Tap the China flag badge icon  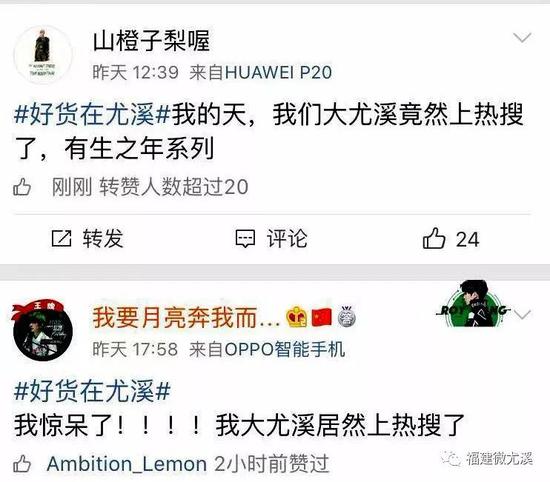coord(321,317)
